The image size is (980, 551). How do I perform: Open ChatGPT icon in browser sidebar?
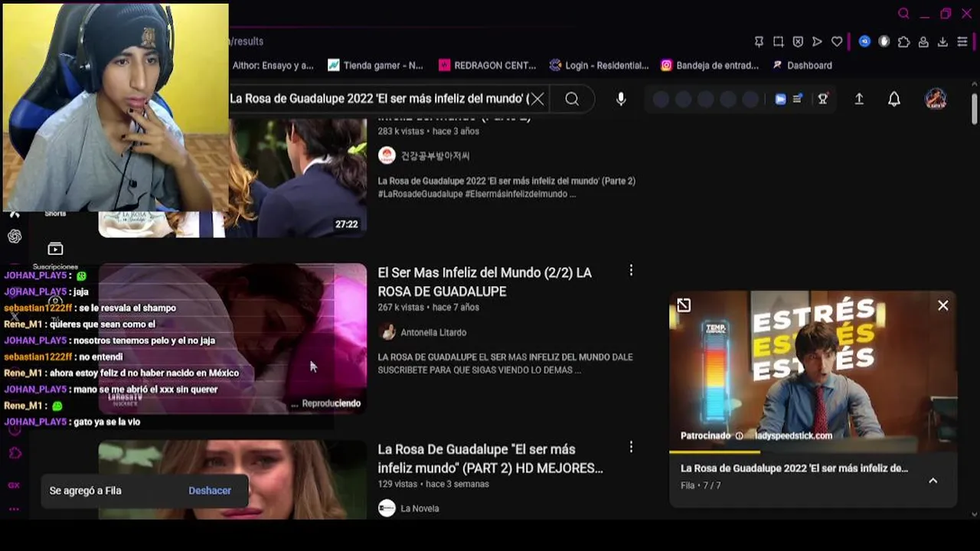pyautogui.click(x=14, y=236)
